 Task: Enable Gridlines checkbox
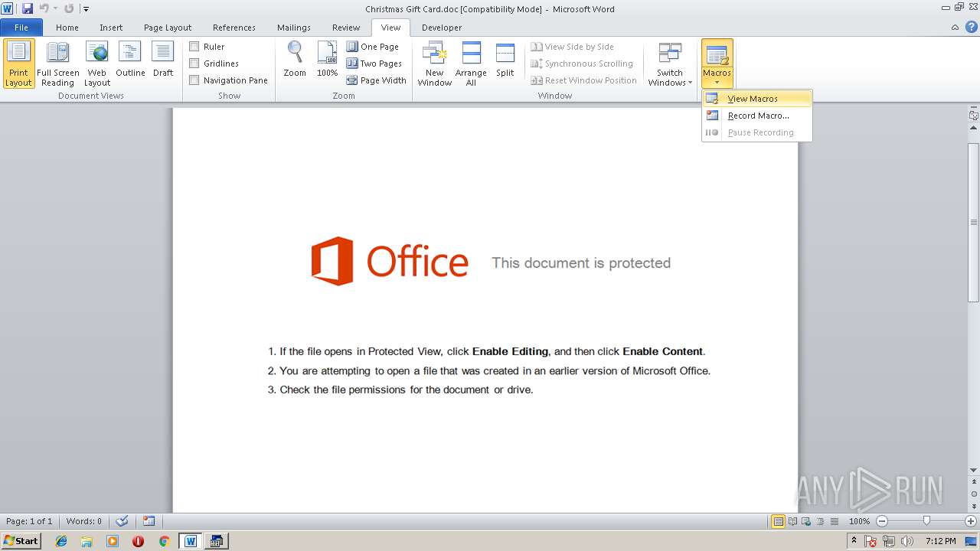pos(194,64)
